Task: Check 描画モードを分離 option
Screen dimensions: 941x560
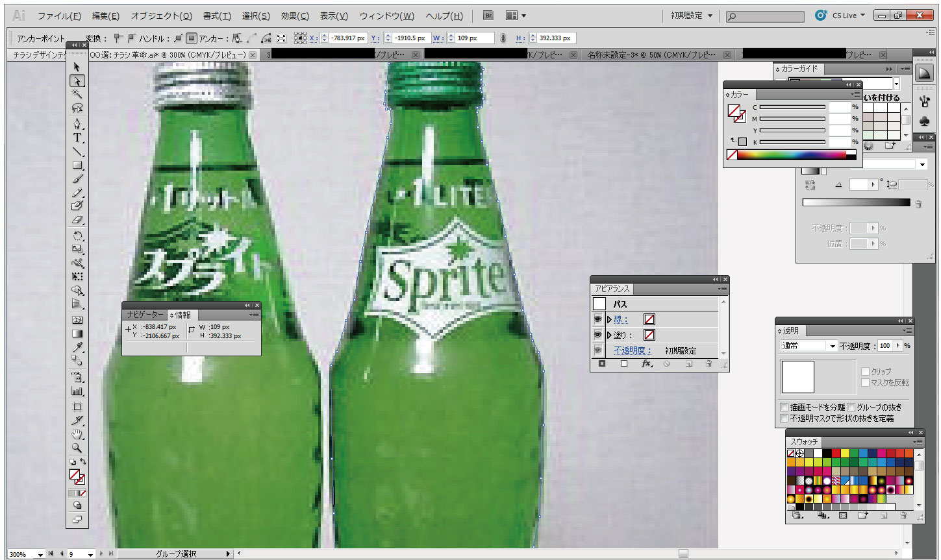Action: coord(784,407)
